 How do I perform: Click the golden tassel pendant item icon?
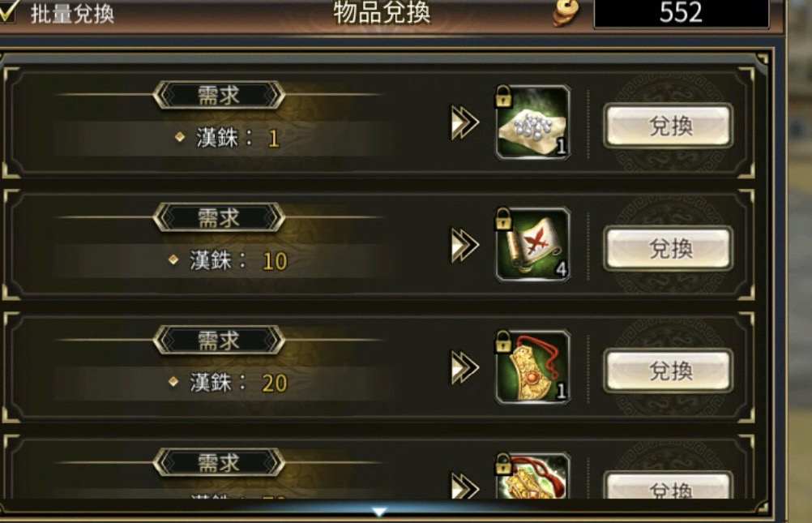[533, 367]
